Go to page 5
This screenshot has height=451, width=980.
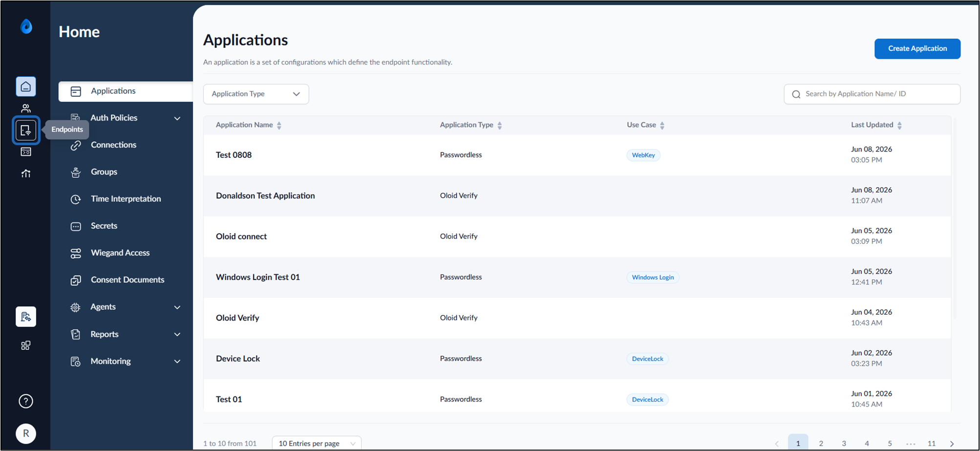890,443
